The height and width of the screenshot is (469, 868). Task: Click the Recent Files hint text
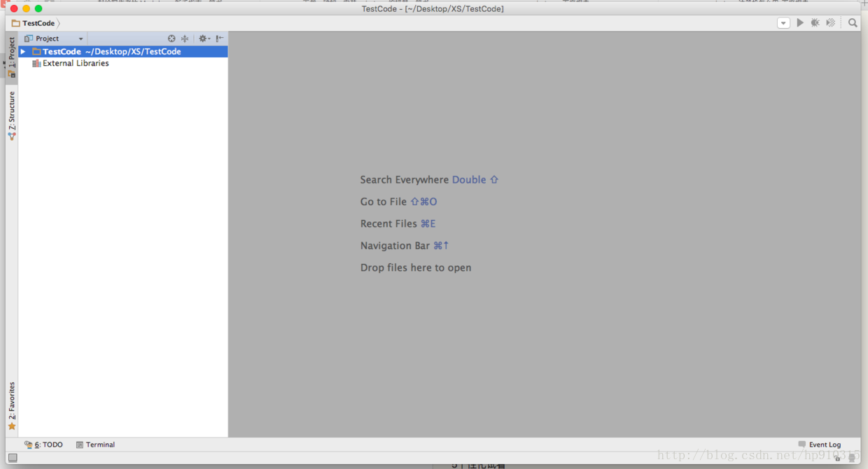pos(398,224)
